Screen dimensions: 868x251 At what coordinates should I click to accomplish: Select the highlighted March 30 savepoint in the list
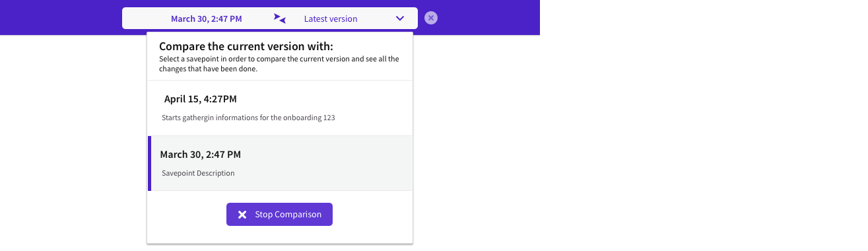(x=280, y=163)
